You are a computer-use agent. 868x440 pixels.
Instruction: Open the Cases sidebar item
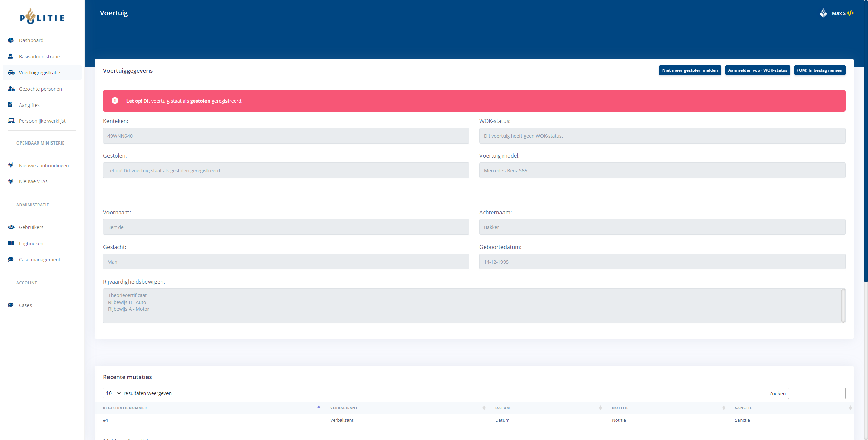pos(25,305)
